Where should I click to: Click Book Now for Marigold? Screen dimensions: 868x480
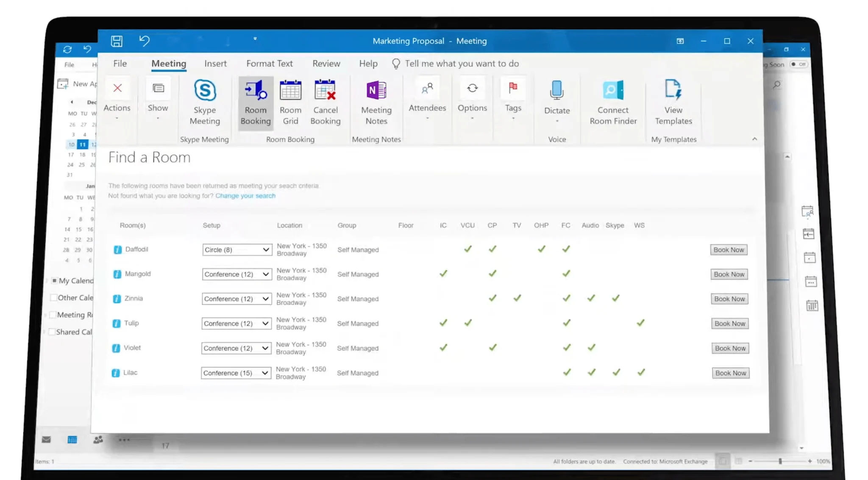pyautogui.click(x=729, y=274)
